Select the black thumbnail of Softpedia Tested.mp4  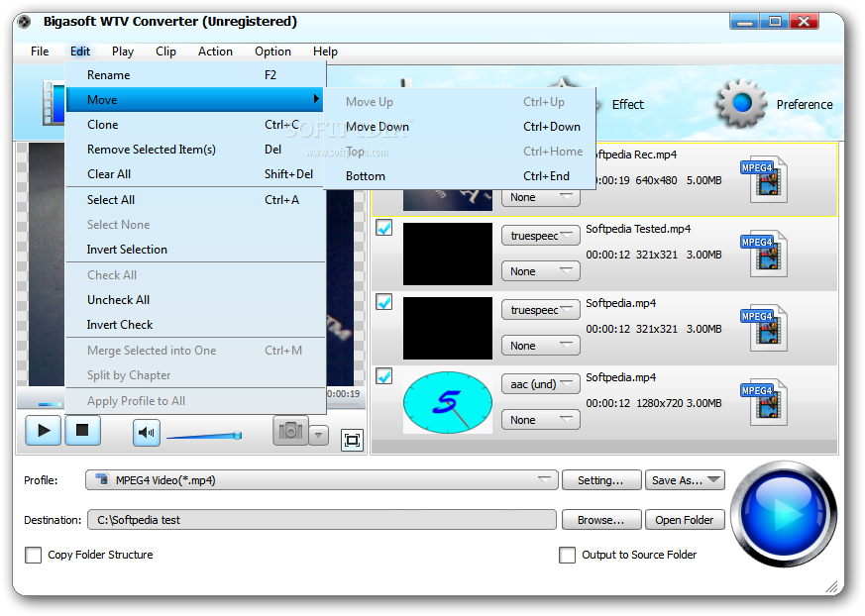[x=448, y=254]
